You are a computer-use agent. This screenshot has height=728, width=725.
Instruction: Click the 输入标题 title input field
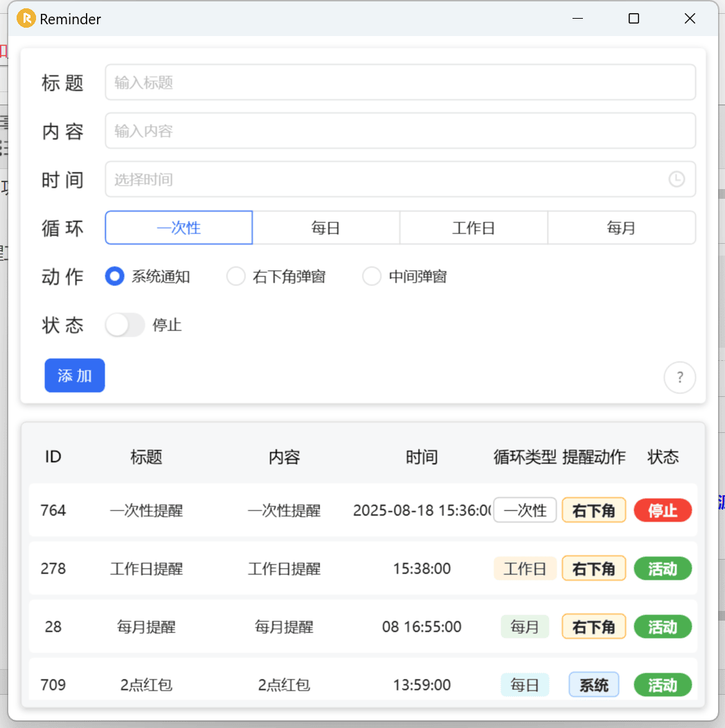(x=400, y=82)
